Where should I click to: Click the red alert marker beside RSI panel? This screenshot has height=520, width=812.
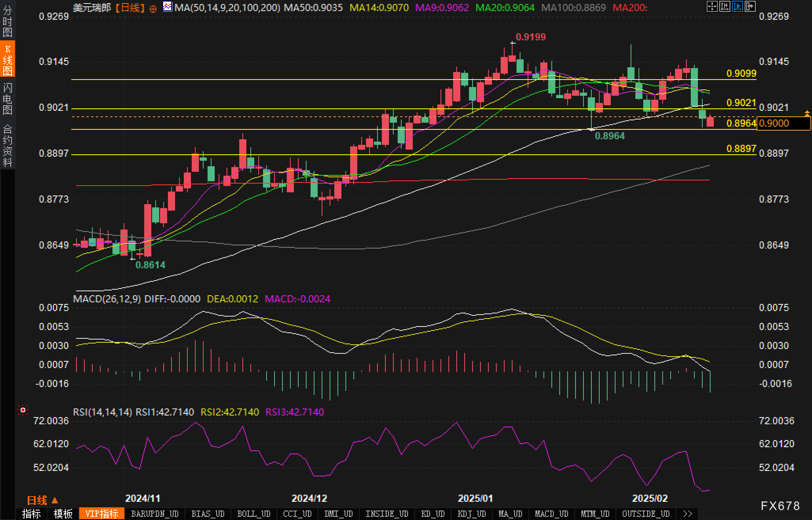point(23,410)
